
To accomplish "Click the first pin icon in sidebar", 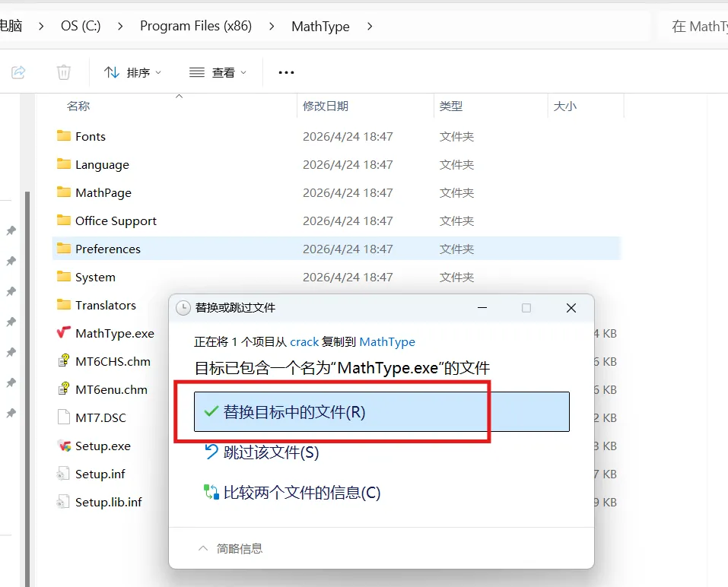I will [11, 230].
